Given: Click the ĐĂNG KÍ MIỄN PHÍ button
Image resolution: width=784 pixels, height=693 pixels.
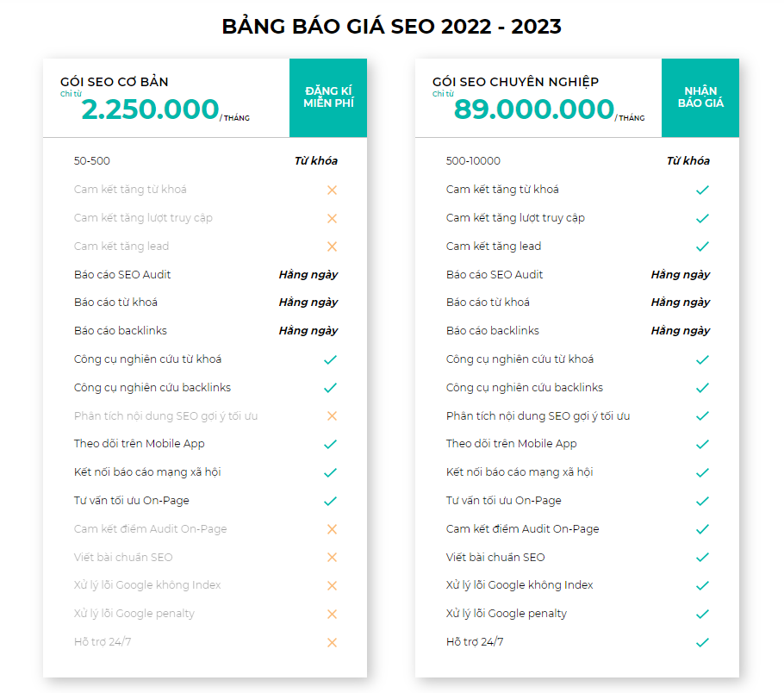Looking at the screenshot, I should (328, 97).
